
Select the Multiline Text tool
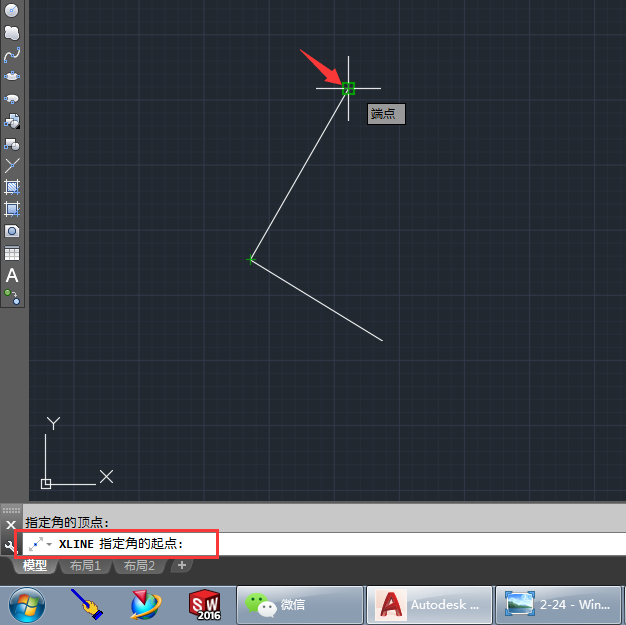tap(12, 275)
